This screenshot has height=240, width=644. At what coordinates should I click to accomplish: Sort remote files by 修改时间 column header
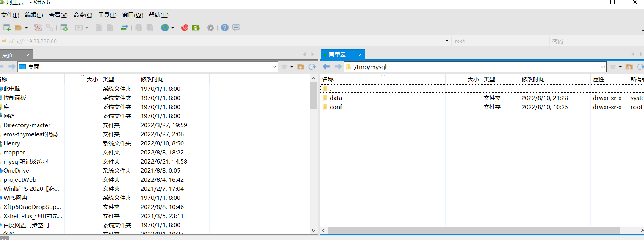(533, 79)
